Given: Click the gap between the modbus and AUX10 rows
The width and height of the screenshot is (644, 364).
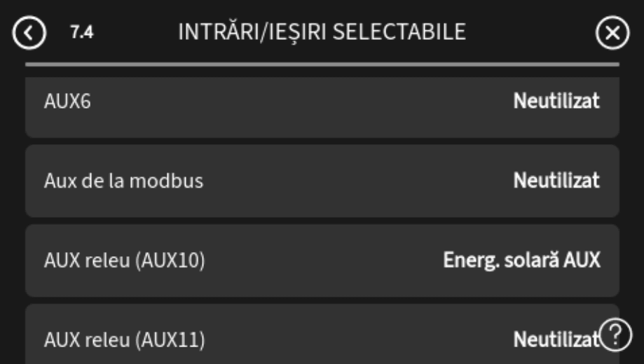Looking at the screenshot, I should (322, 221).
